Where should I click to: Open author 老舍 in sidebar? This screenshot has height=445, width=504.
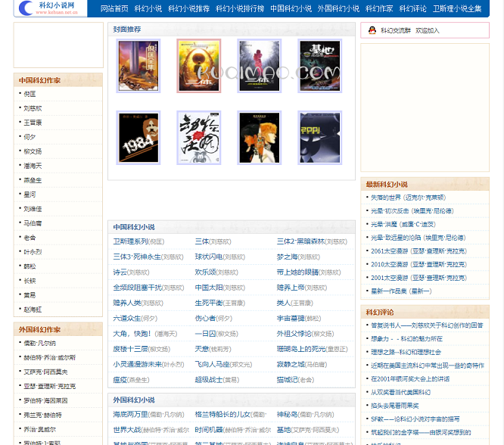[x=30, y=238]
